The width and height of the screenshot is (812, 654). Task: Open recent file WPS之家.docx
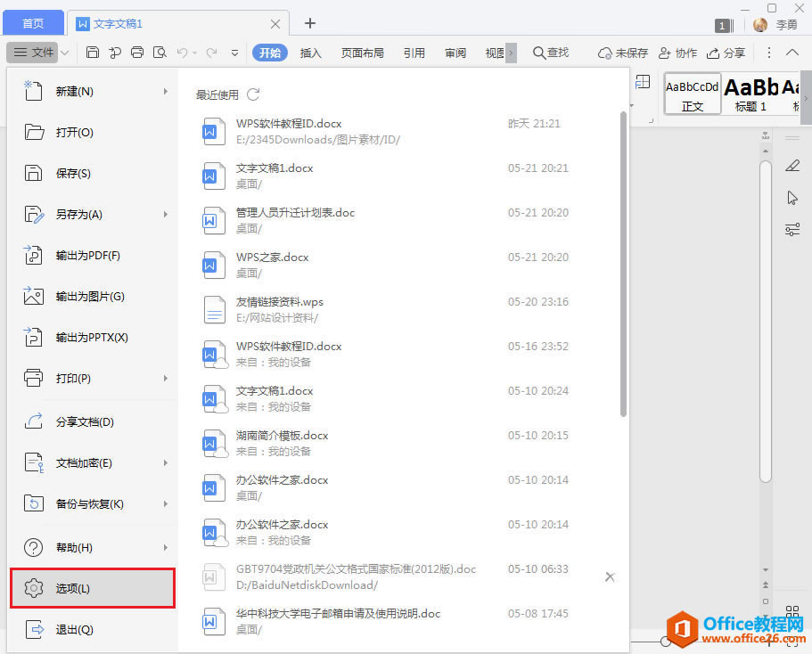pyautogui.click(x=404, y=266)
